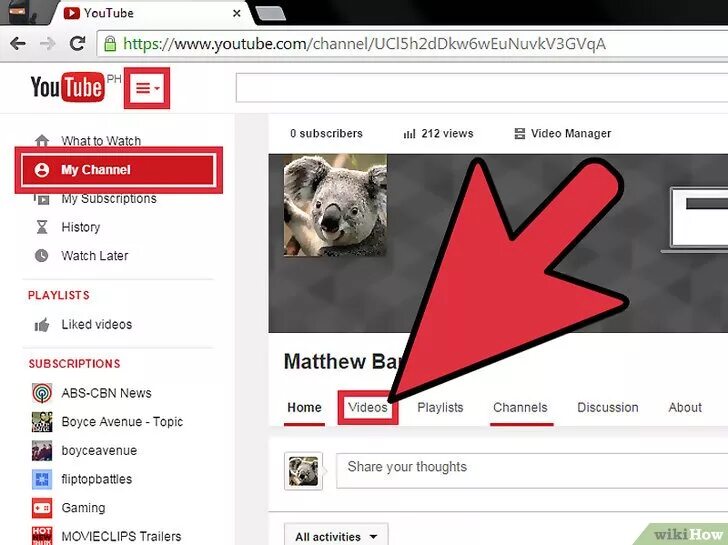Open Boyce Avenue - Topic subscription
Image resolution: width=728 pixels, height=545 pixels.
122,422
